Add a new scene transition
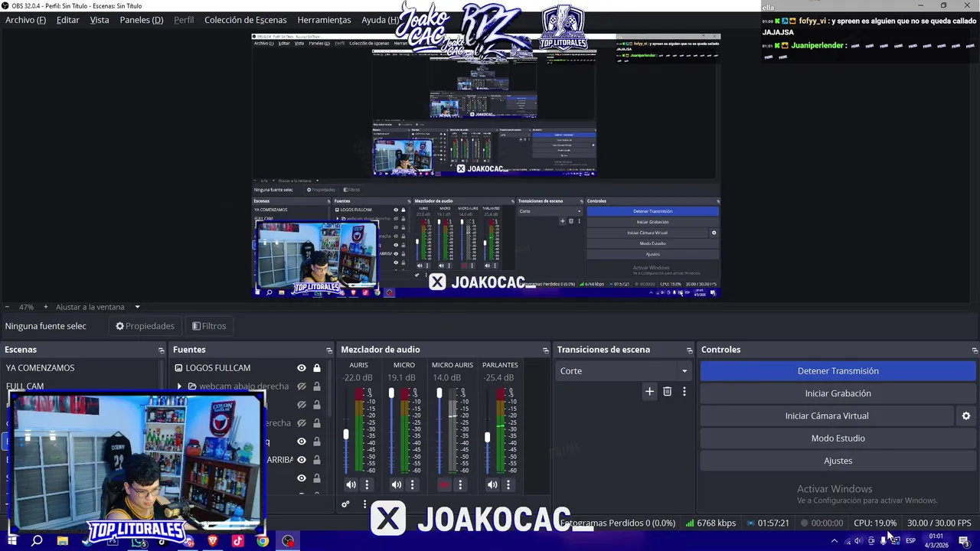The image size is (980, 551). [649, 391]
